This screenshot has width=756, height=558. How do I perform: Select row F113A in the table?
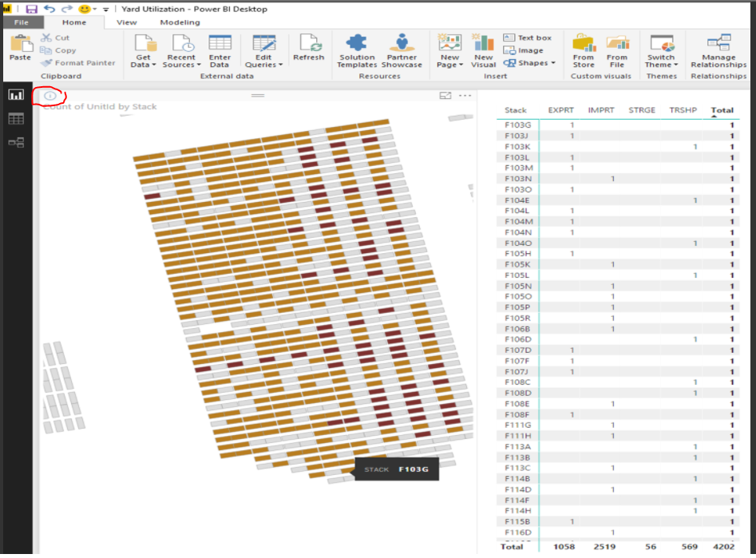point(618,446)
